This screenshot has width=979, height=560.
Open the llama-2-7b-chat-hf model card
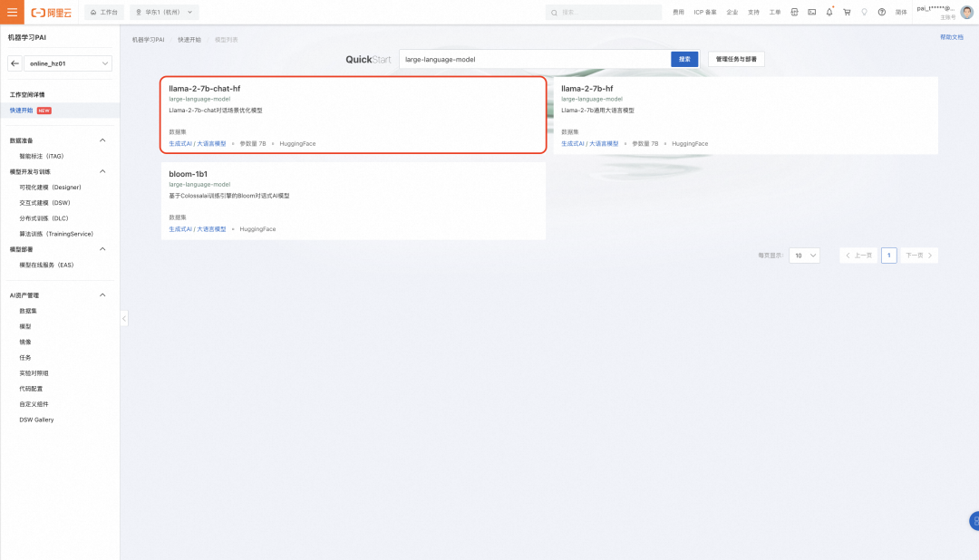coord(354,115)
